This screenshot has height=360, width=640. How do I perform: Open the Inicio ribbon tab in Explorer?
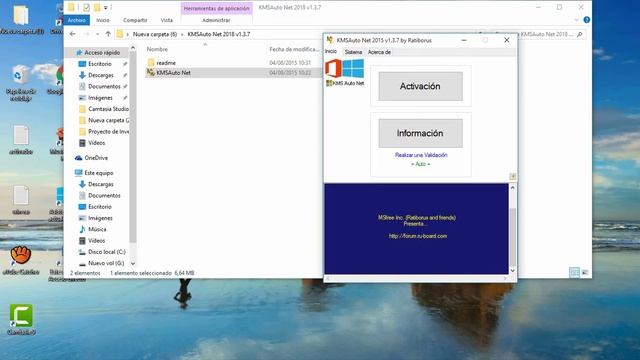103,20
